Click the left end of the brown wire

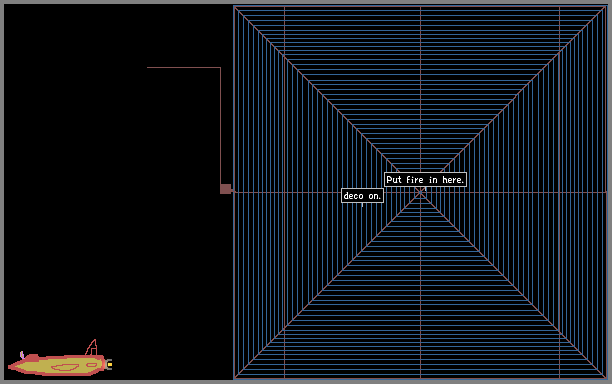coord(148,68)
